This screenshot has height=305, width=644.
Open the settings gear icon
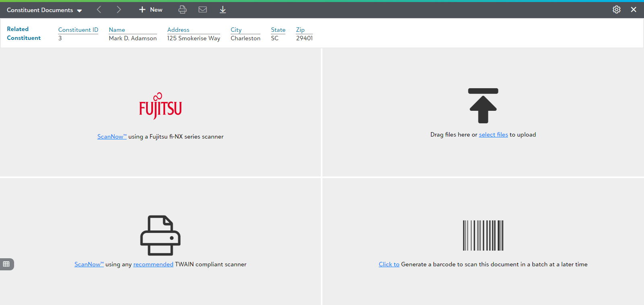click(616, 10)
